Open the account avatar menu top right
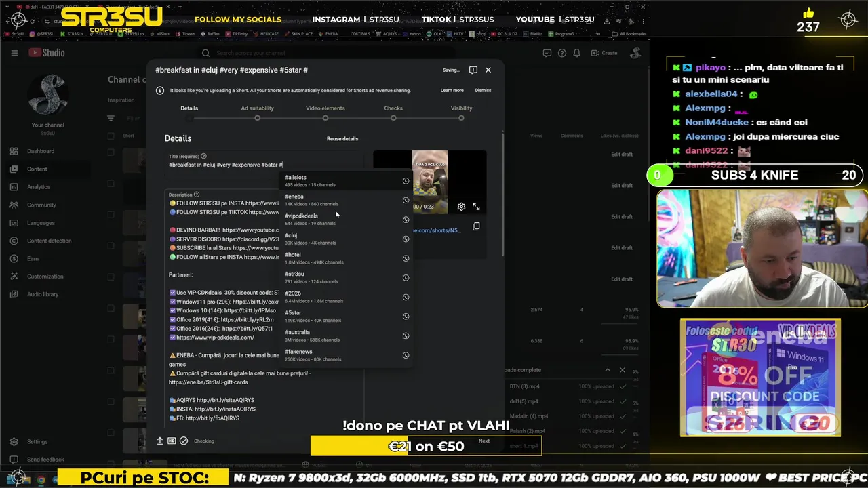Image resolution: width=868 pixels, height=488 pixels. point(635,53)
